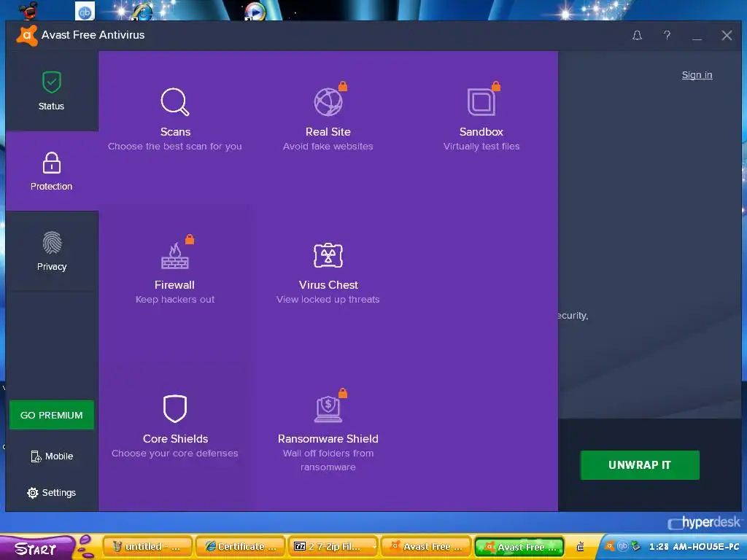Click 'Avoid fake websites' text
This screenshot has height=560, width=747.
328,146
